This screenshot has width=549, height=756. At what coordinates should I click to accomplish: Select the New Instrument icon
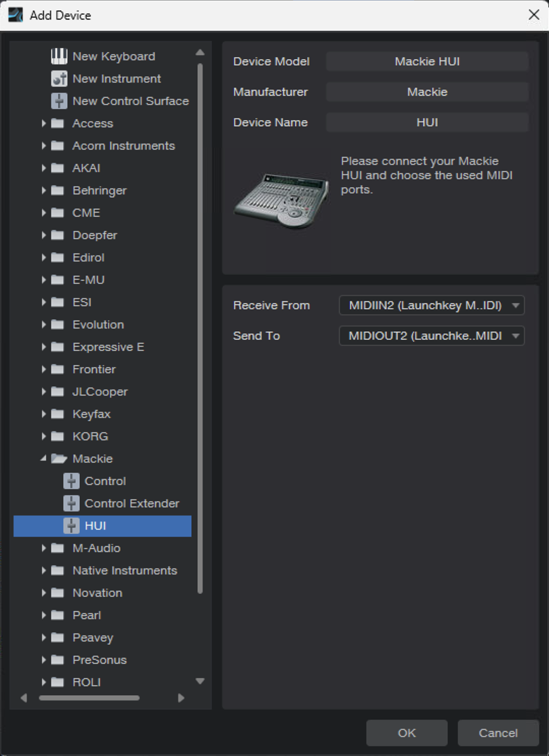point(59,79)
